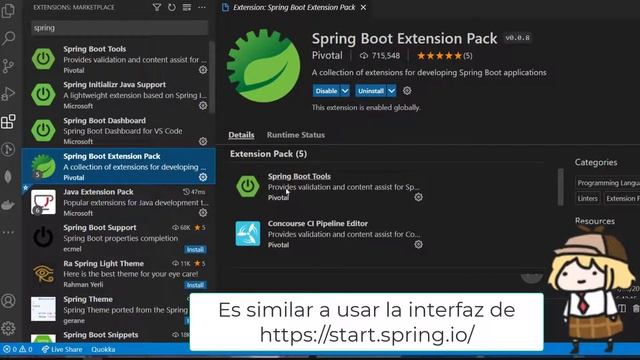Switch to the Details tab
The width and height of the screenshot is (640, 360).
pos(241,135)
